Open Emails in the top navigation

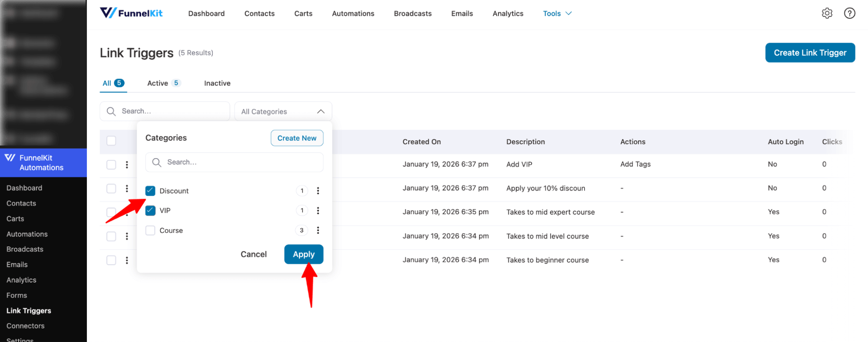(x=462, y=13)
